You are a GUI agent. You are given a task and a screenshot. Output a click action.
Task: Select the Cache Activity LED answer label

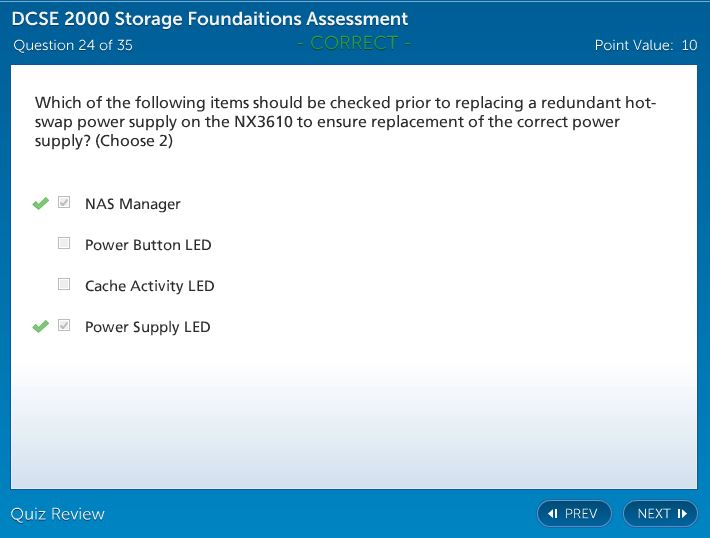click(x=149, y=286)
